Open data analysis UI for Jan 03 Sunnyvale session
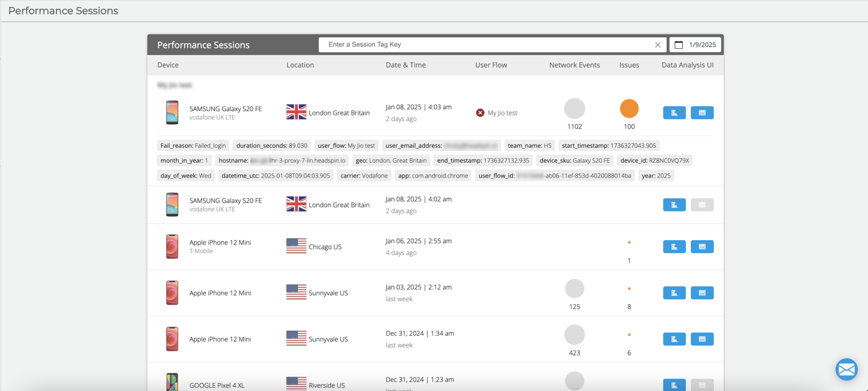The width and height of the screenshot is (868, 391). pos(702,293)
